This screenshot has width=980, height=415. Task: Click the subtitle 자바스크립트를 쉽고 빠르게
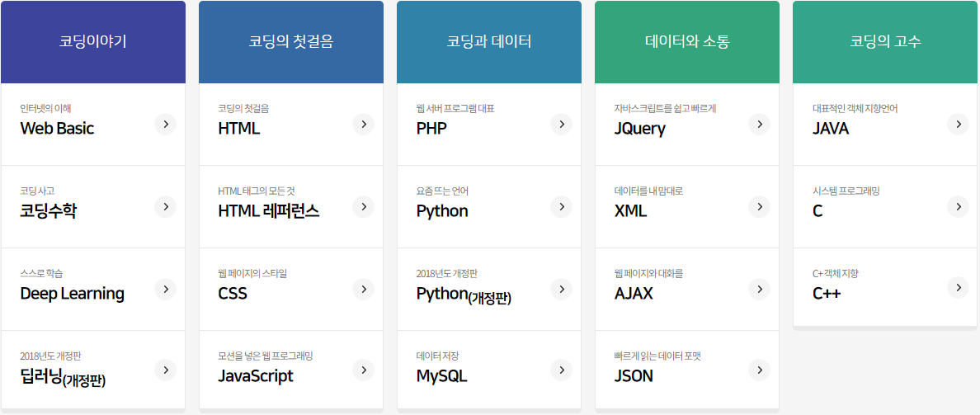(x=665, y=108)
